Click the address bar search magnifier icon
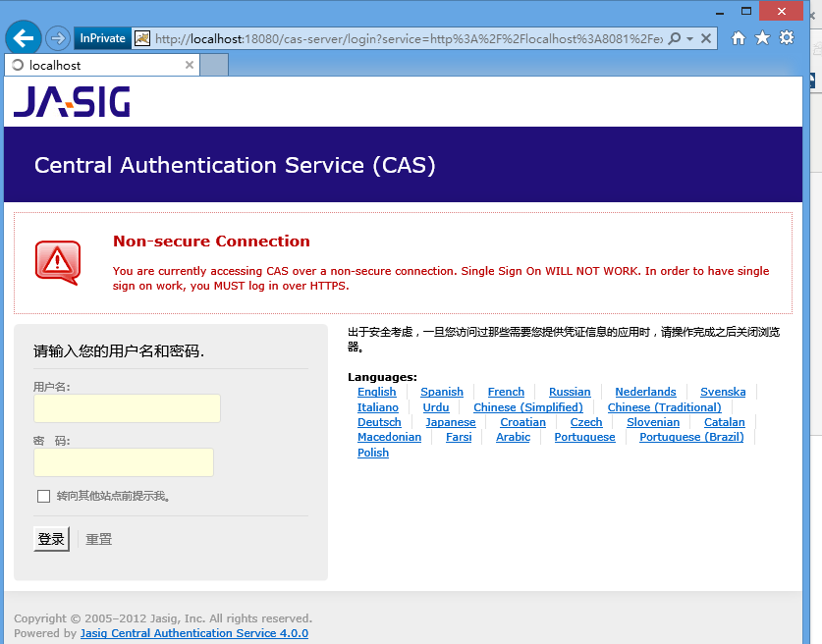Screen dimensions: 822x644 coord(675,38)
